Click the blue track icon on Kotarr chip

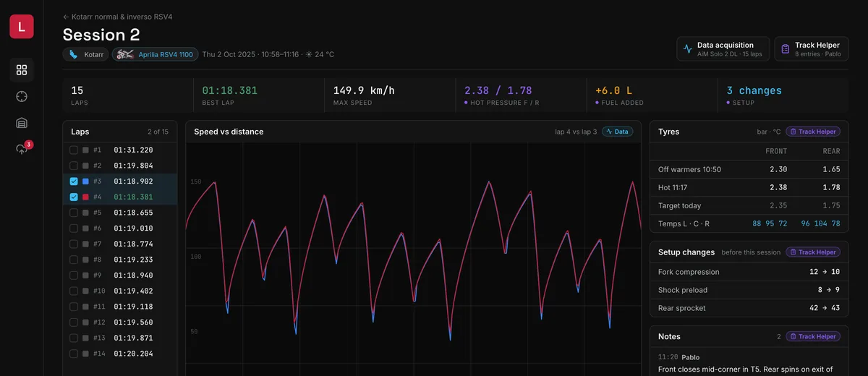[74, 54]
